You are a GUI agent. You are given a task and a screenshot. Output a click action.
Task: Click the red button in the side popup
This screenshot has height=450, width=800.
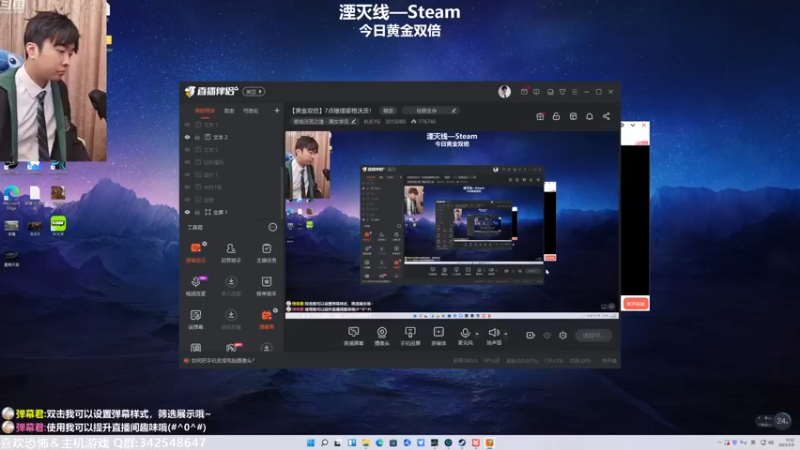tap(636, 304)
